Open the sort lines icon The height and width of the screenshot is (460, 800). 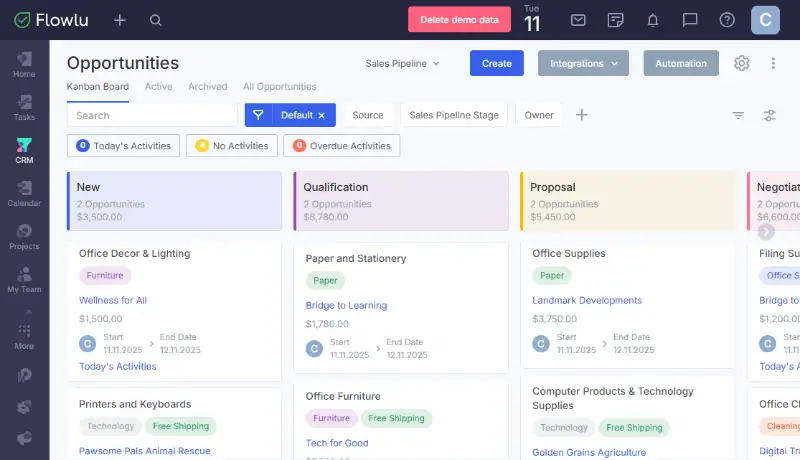point(738,115)
